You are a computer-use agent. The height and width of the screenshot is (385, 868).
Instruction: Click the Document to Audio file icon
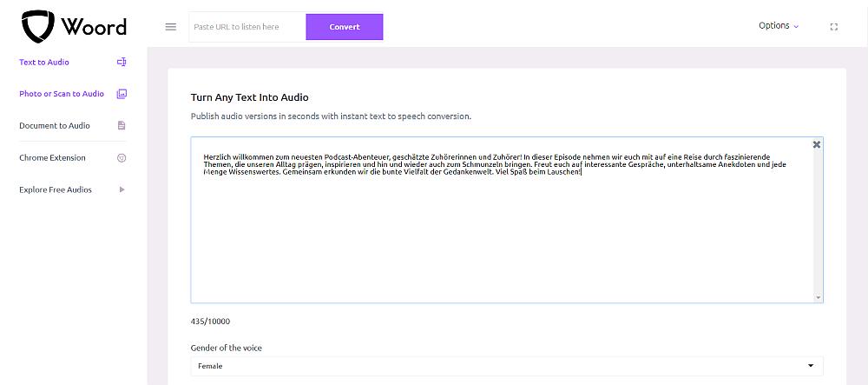tap(122, 126)
